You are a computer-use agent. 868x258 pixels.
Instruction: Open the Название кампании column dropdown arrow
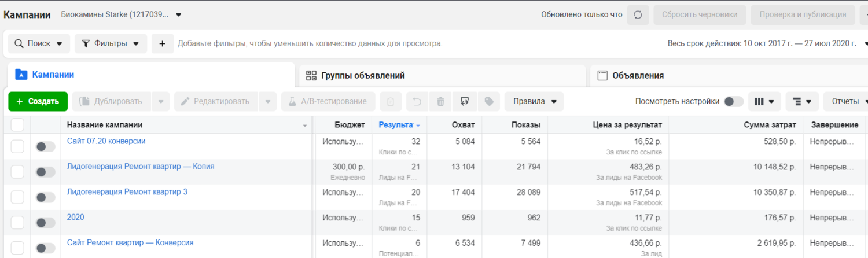305,126
